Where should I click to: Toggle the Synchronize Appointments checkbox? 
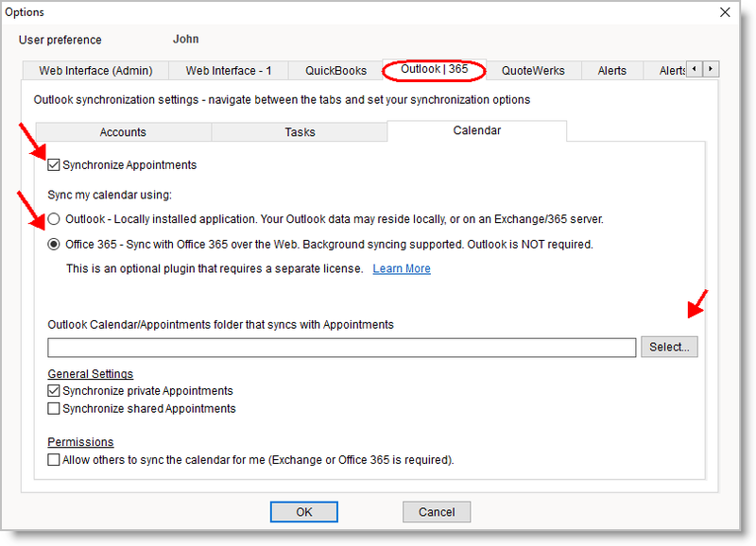(55, 165)
